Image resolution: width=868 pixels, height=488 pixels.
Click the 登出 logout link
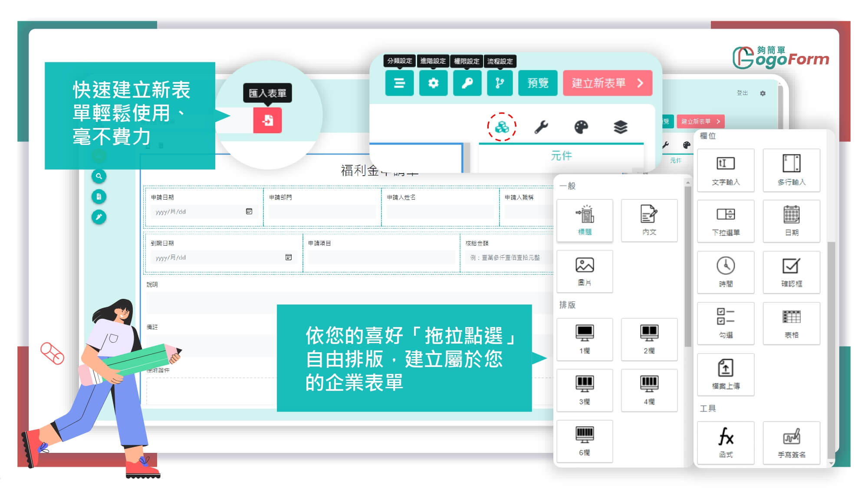tap(742, 93)
